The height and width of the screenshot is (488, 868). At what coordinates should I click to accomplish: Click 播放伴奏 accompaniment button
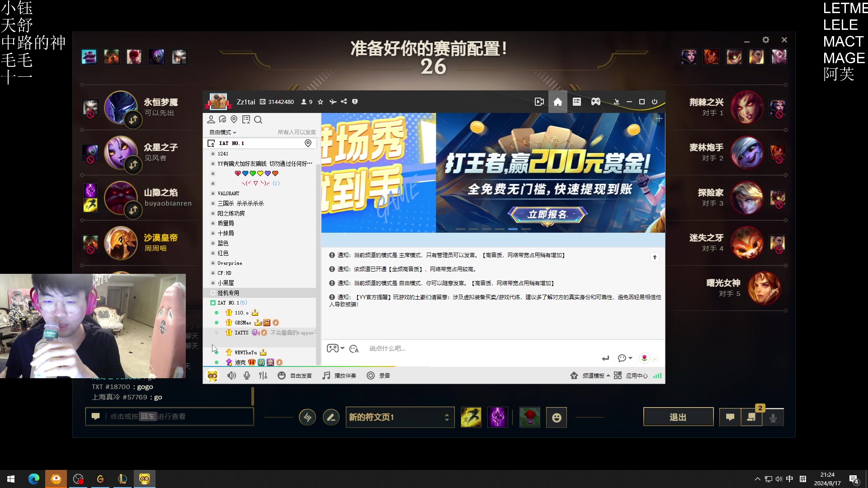(x=339, y=376)
